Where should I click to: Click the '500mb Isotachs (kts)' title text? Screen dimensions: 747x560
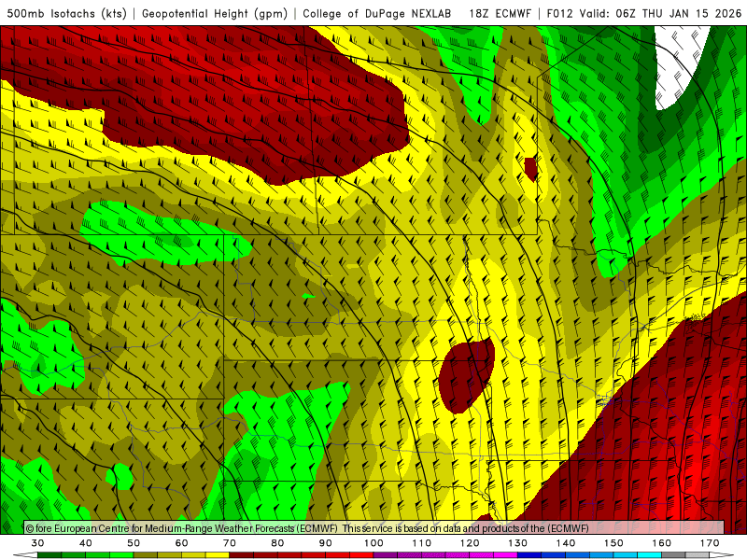[67, 13]
